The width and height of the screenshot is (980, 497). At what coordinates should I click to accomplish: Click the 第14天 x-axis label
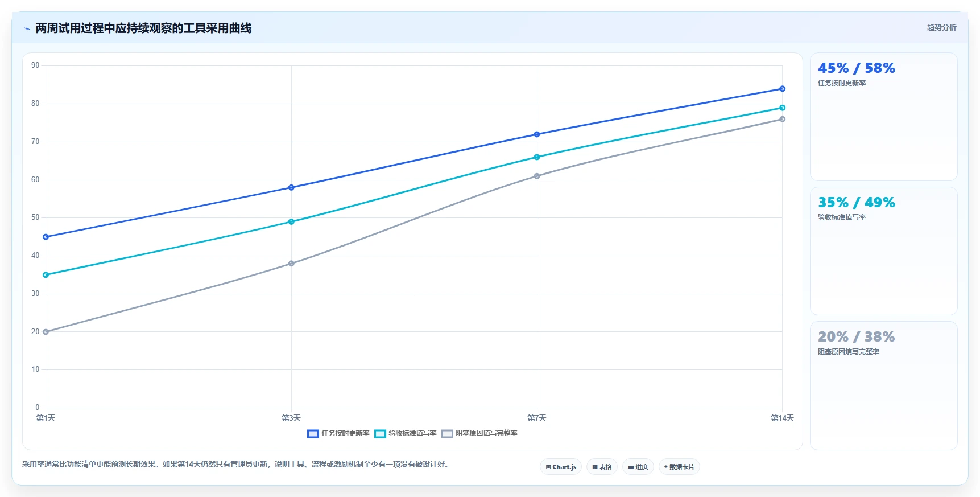(782, 418)
